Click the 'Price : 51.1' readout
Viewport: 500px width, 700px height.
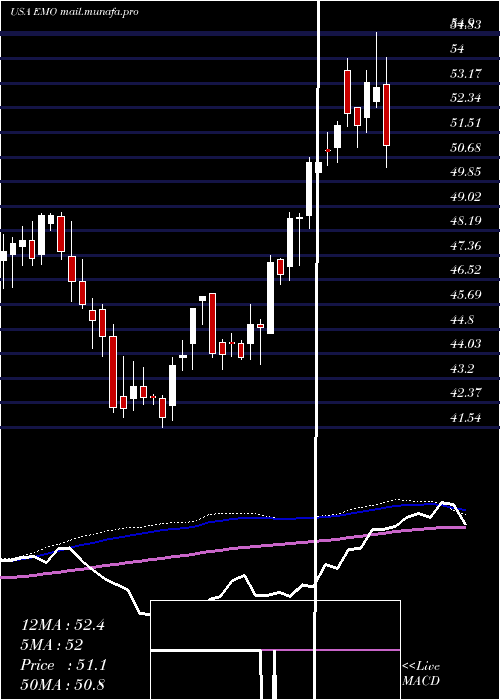pyautogui.click(x=63, y=665)
